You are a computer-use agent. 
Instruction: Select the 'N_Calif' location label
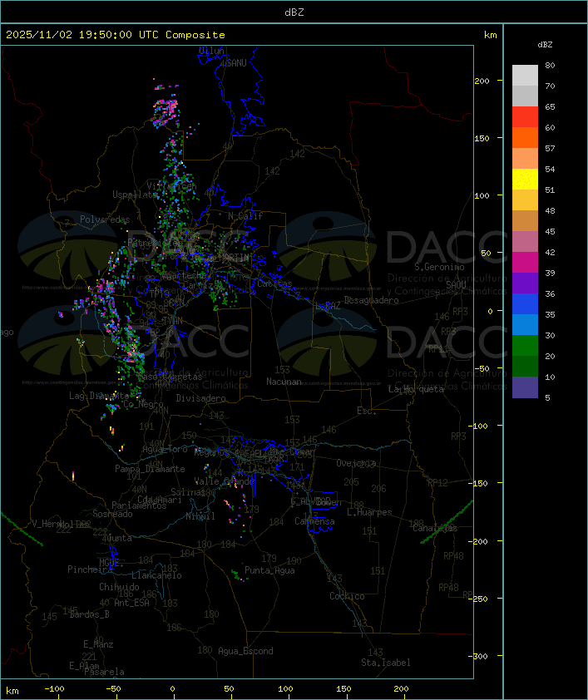(245, 216)
